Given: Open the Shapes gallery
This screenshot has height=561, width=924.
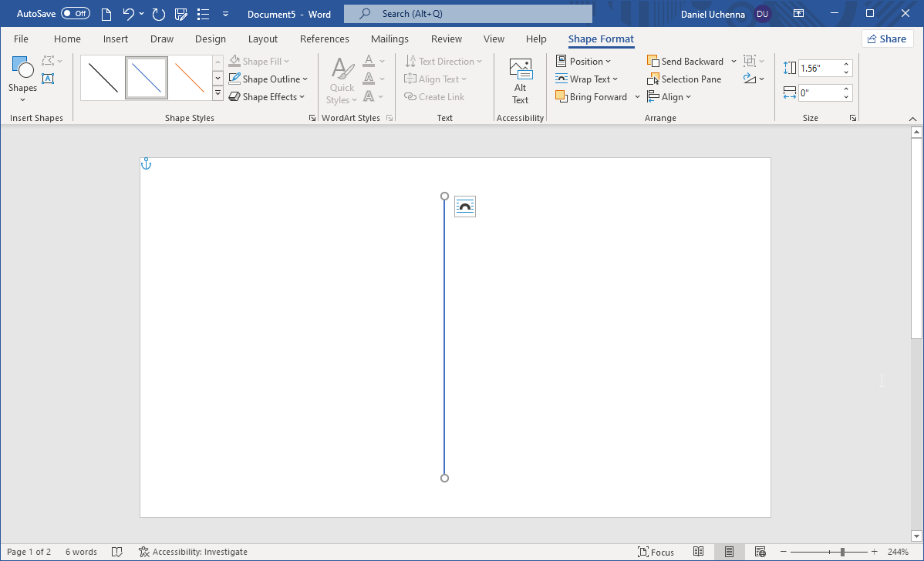Looking at the screenshot, I should coord(22,79).
